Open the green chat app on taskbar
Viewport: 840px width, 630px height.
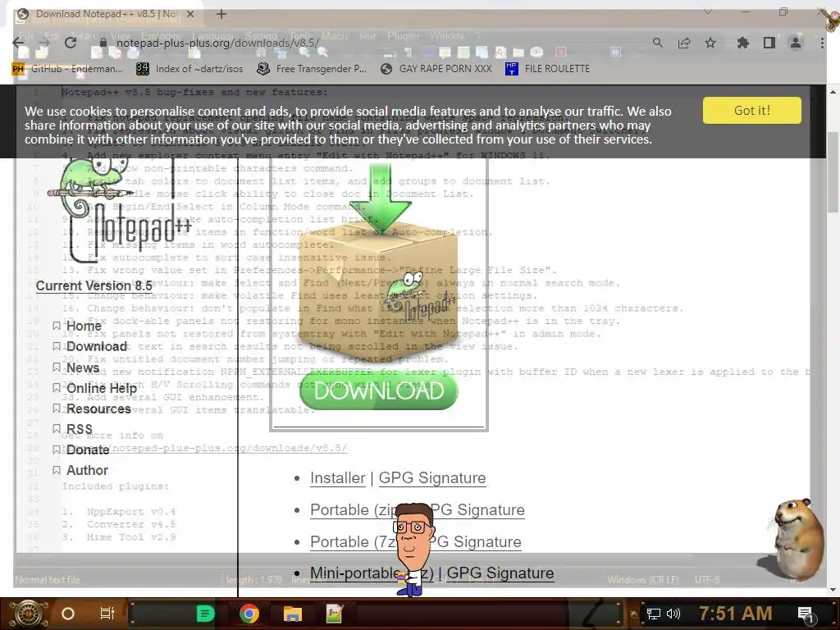(x=205, y=614)
